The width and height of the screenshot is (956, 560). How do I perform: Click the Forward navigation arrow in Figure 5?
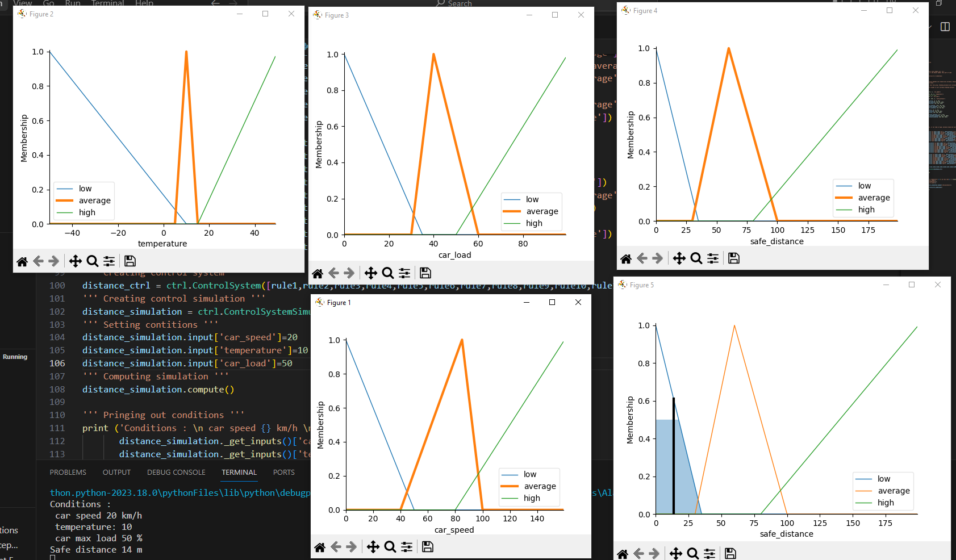point(655,553)
